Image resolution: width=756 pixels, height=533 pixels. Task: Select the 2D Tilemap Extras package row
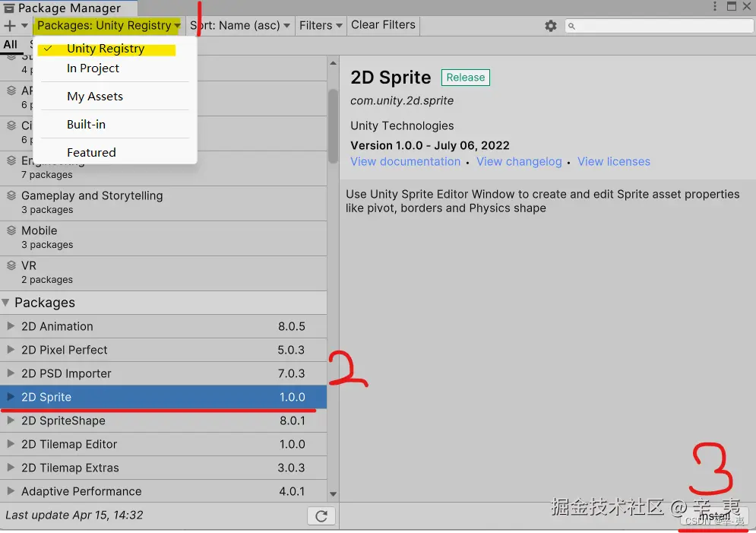[163, 468]
